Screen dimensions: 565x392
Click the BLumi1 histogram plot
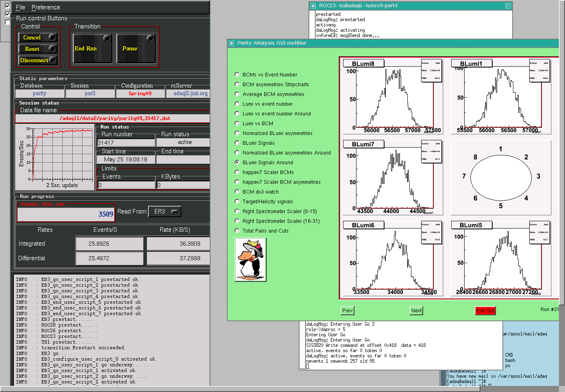pos(501,96)
